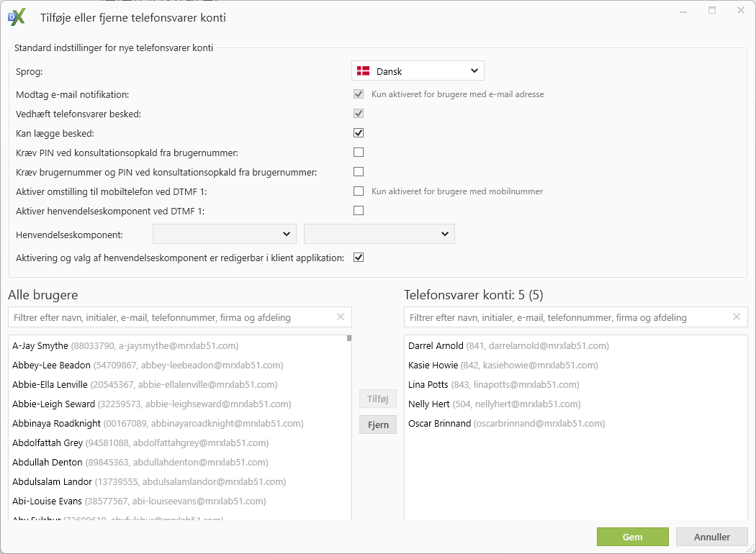Image resolution: width=756 pixels, height=554 pixels.
Task: Expand the second Henvendelseskomponent dropdown
Action: point(379,234)
